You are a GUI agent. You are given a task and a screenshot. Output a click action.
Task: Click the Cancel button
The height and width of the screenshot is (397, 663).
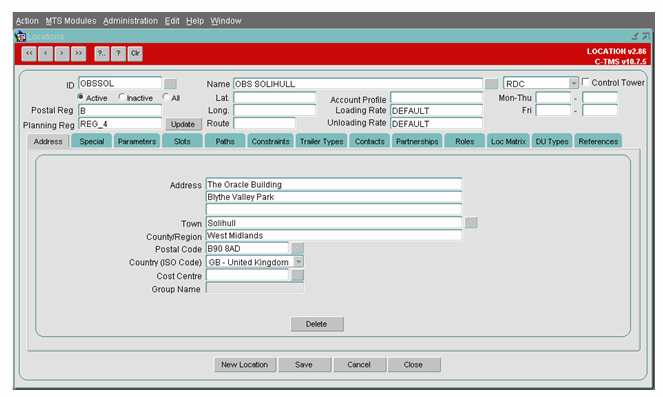click(359, 364)
